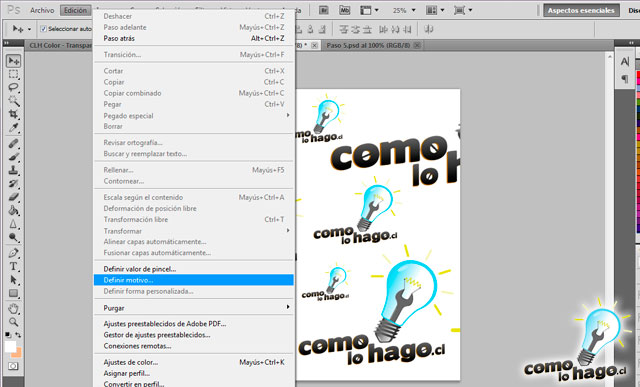Screen dimensions: 640x387
Task: Click the Ps application logo
Action: (13, 10)
